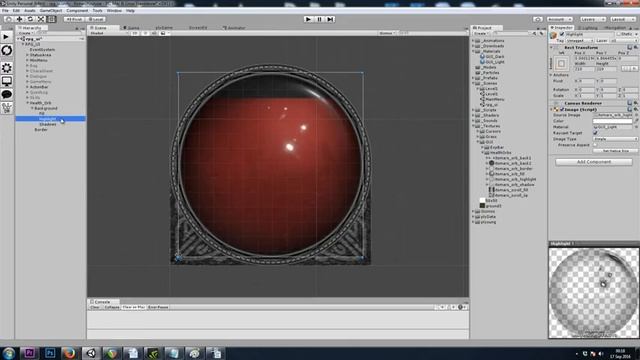Click the monitor sidebar icon

point(7,81)
